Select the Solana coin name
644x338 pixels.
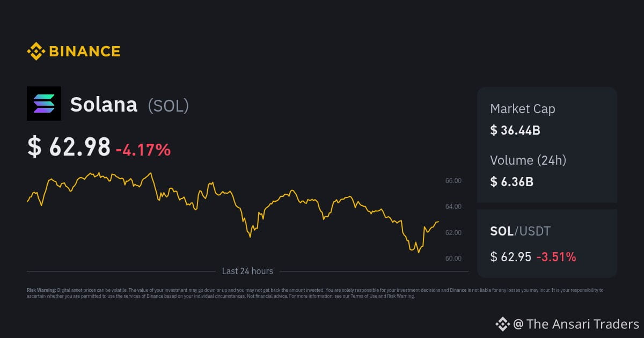[x=104, y=105]
